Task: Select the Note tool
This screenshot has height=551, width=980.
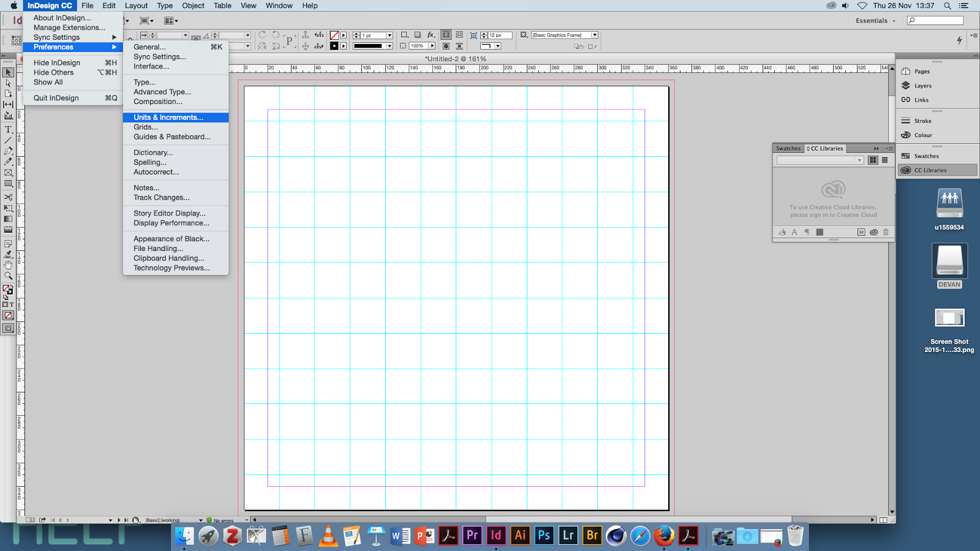Action: pyautogui.click(x=8, y=244)
